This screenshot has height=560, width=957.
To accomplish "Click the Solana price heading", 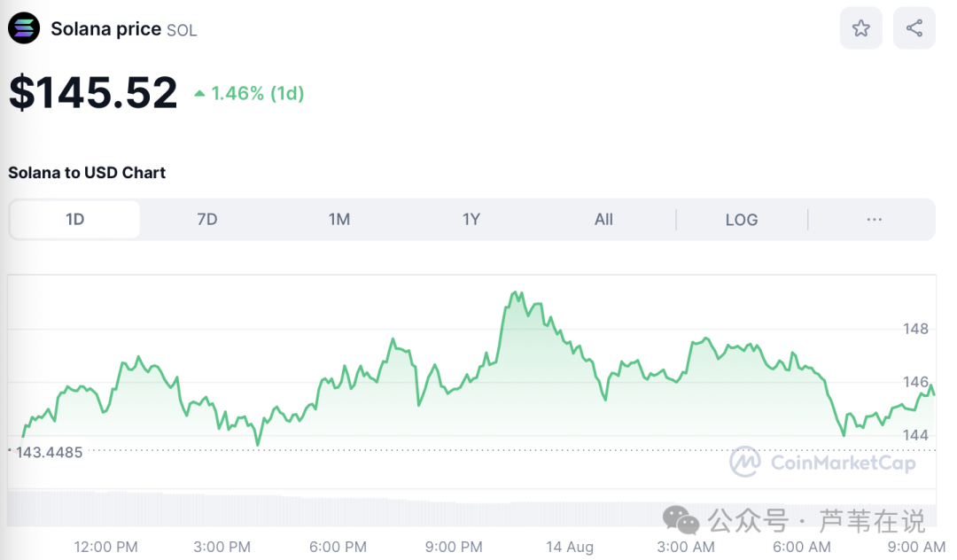I will [105, 28].
